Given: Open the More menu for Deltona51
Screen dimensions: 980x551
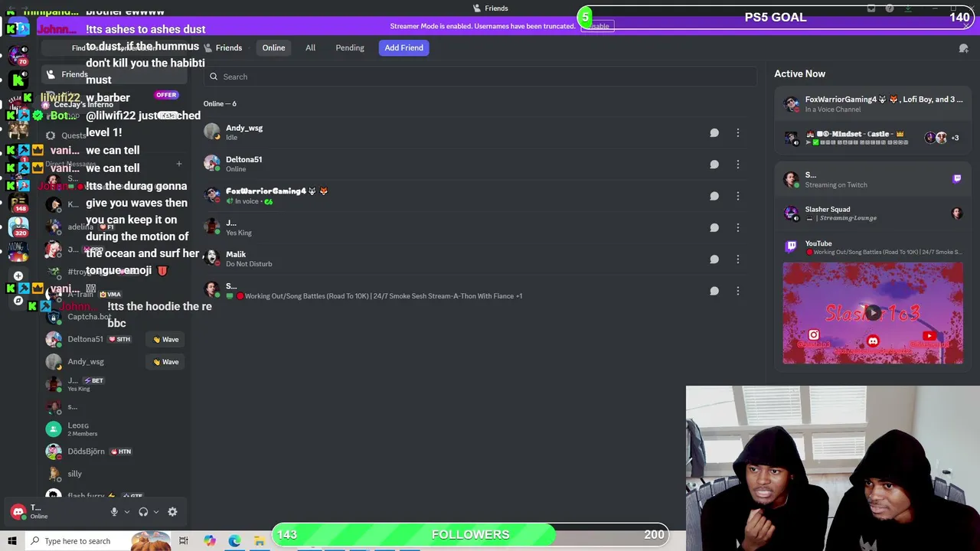Looking at the screenshot, I should click(x=738, y=165).
